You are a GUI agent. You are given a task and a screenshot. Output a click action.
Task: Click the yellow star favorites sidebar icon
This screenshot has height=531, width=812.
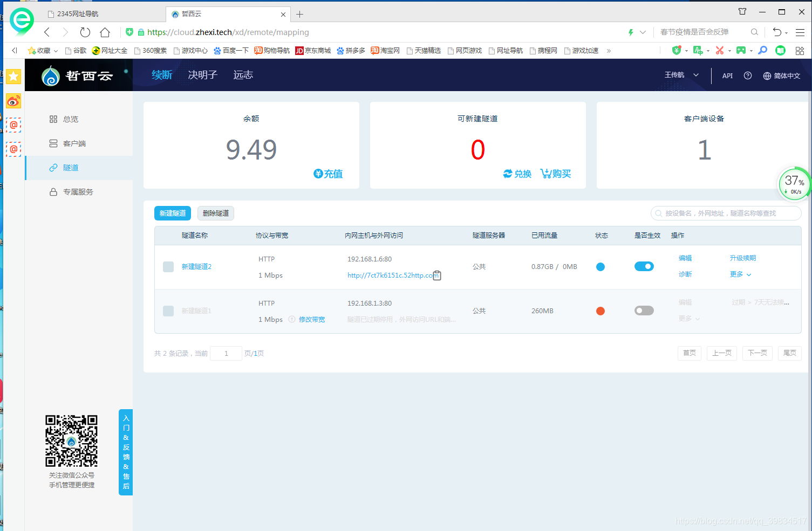point(13,77)
